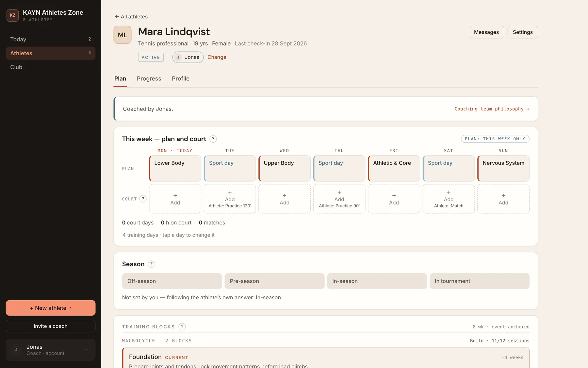The image size is (588, 368).
Task: Open Saturday Sport day plan card
Action: 449,168
